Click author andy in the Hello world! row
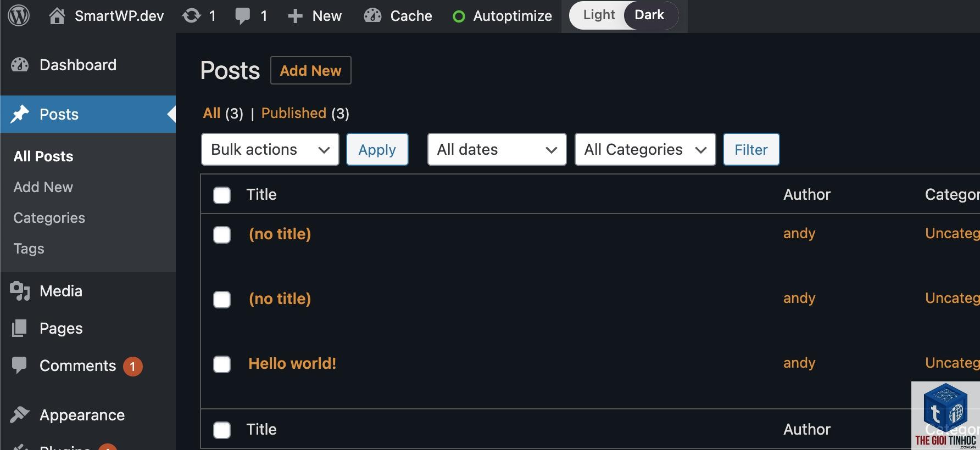This screenshot has height=450, width=980. (x=799, y=363)
